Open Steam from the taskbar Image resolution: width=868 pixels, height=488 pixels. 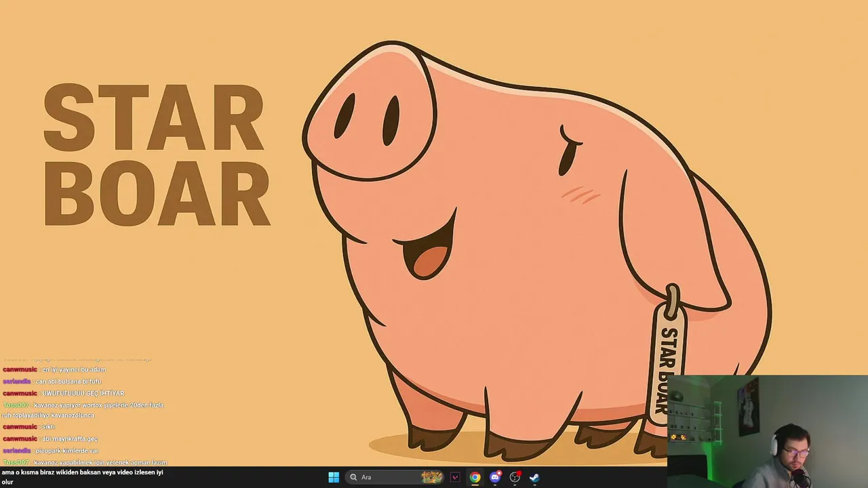pyautogui.click(x=534, y=477)
